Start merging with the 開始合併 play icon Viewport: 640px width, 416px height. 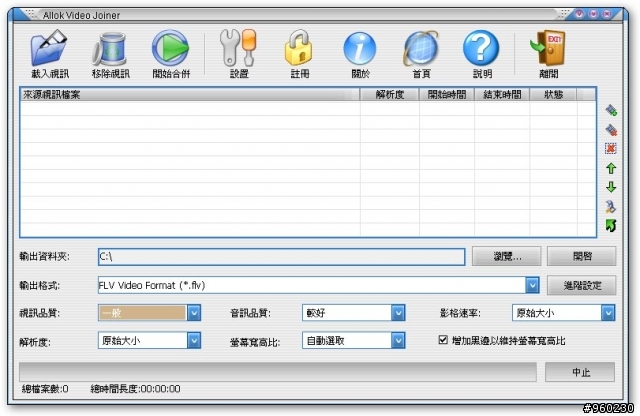[171, 48]
